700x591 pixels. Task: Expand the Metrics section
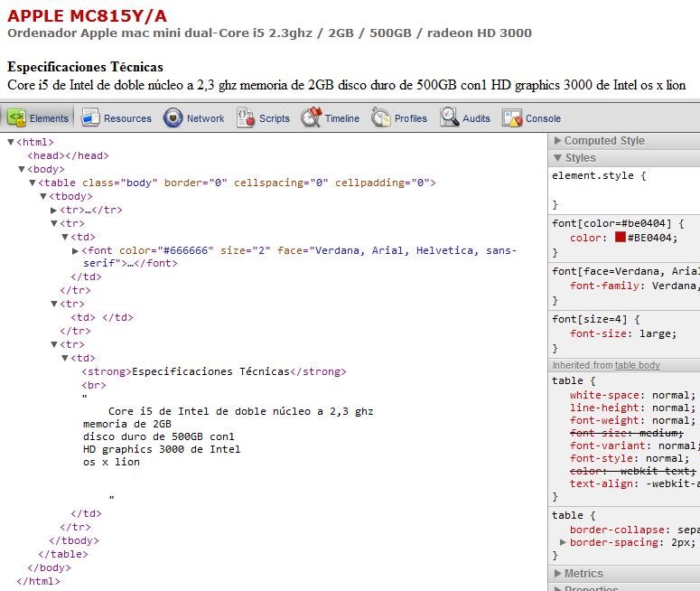[x=557, y=573]
